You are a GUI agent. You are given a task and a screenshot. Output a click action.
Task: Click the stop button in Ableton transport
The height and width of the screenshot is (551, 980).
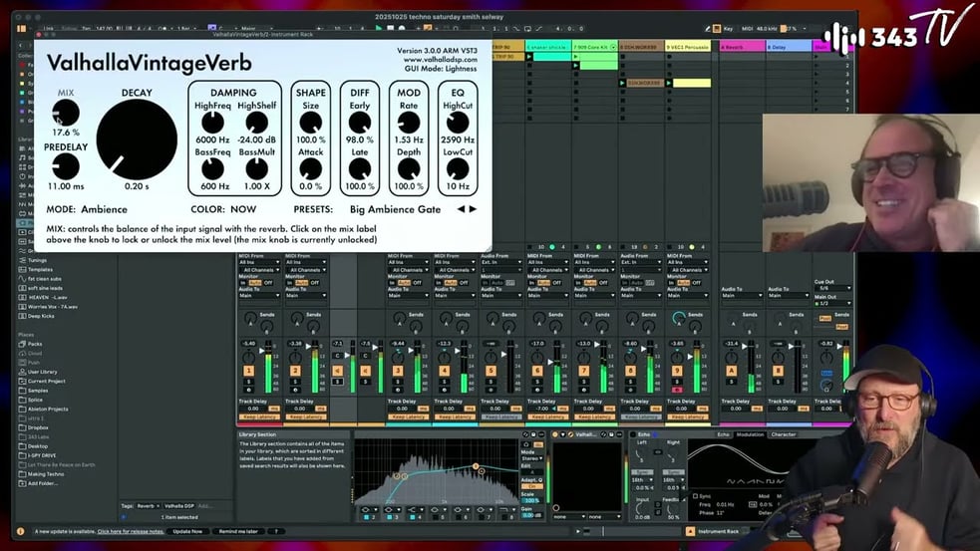(390, 28)
